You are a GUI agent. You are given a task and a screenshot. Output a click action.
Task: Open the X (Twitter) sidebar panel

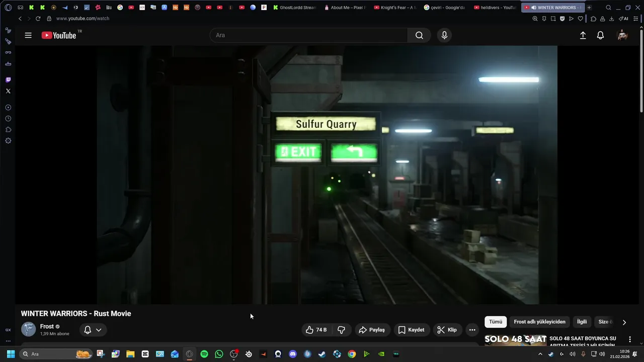point(8,91)
